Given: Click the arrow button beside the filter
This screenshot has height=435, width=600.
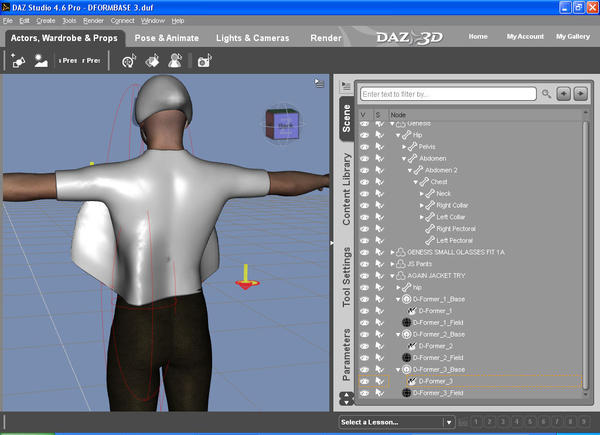Looking at the screenshot, I should 580,94.
